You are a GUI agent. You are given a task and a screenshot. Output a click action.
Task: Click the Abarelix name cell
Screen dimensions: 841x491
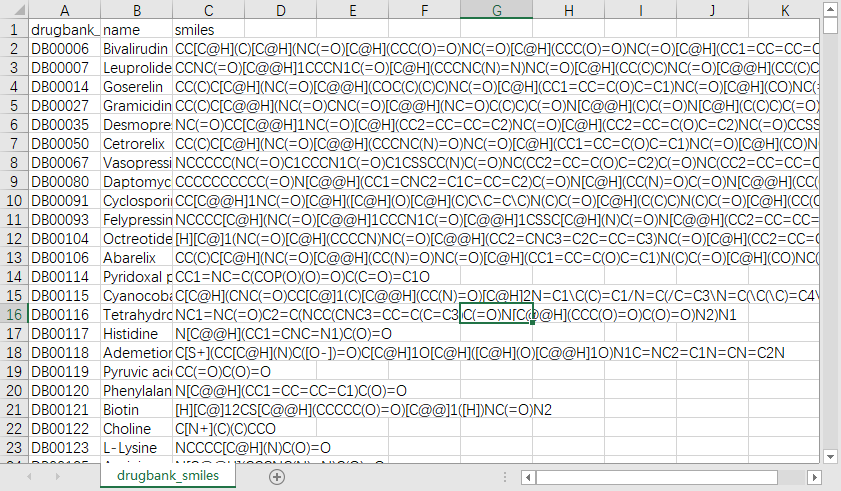137,258
